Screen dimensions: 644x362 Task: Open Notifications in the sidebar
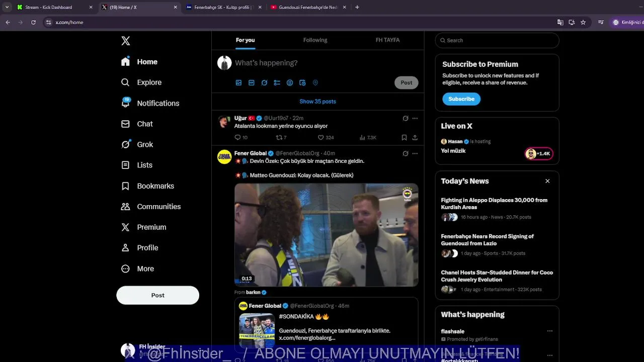click(x=150, y=103)
